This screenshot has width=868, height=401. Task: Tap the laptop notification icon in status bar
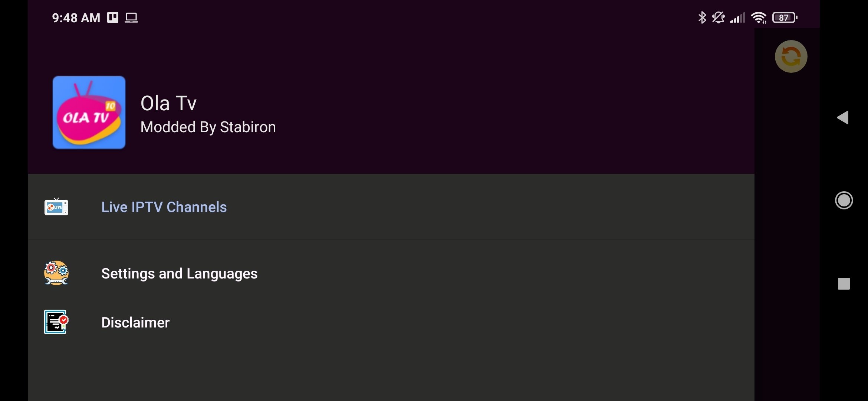click(x=131, y=17)
